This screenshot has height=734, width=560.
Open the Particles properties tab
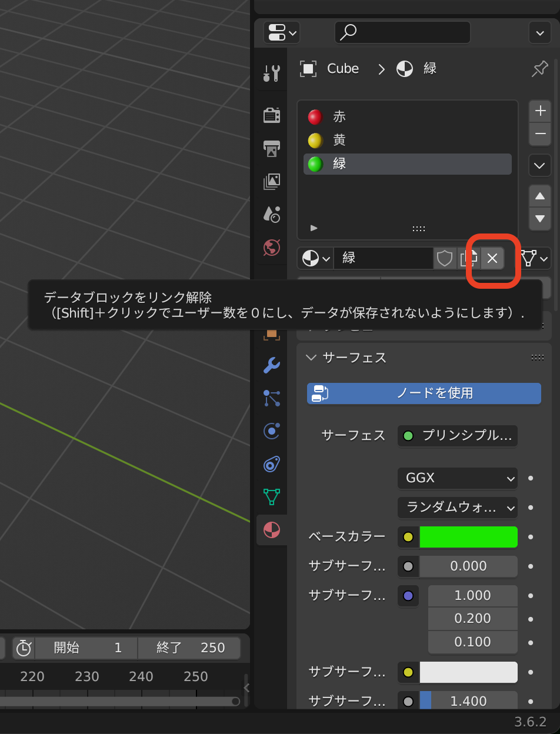pos(272,398)
